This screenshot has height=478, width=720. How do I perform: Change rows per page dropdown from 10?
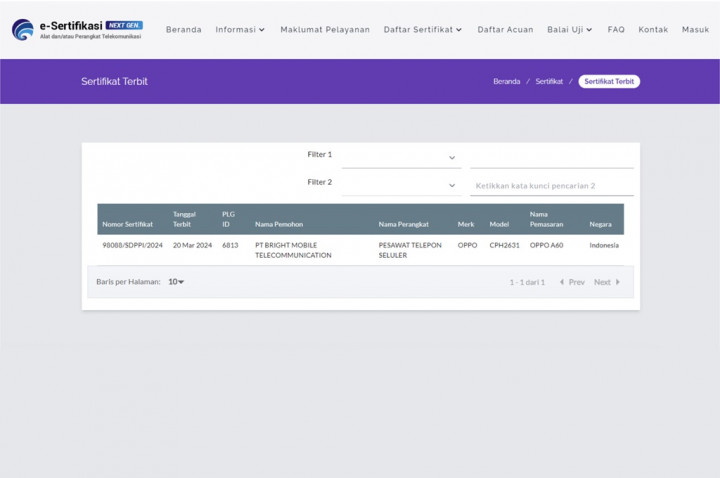[176, 282]
